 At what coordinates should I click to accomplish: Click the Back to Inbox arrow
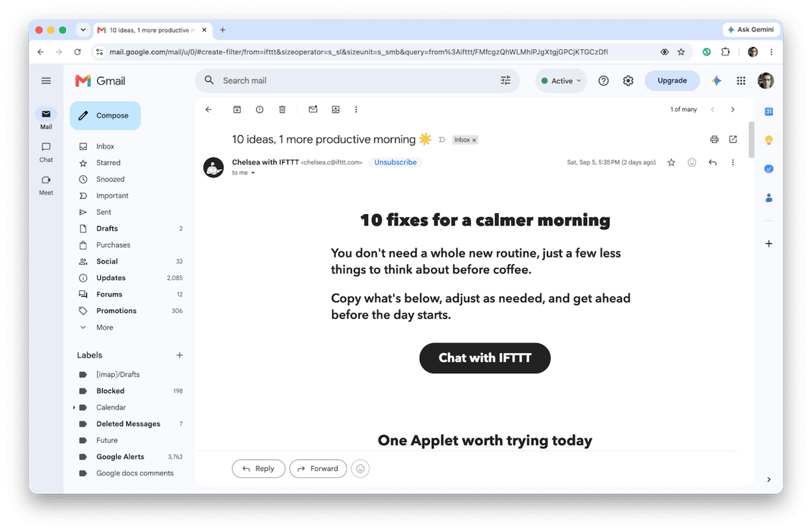208,110
